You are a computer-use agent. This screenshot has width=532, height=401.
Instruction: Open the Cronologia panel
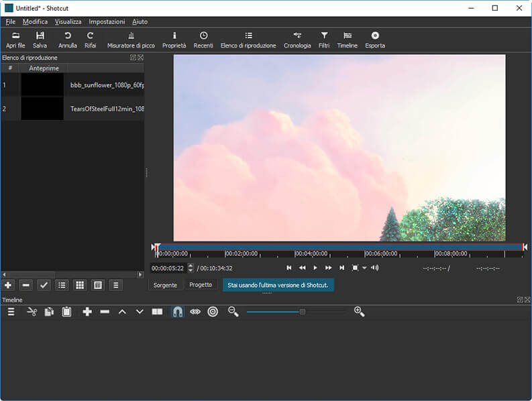[297, 40]
